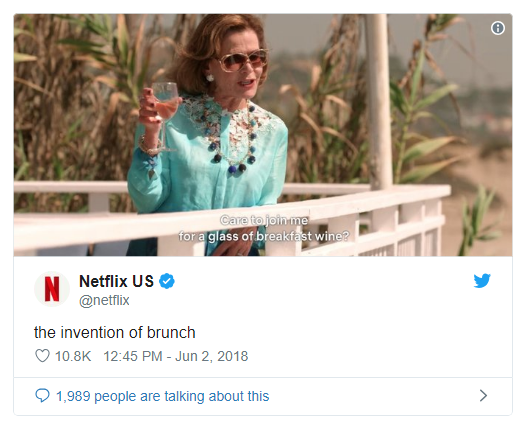Click the wine glass in the photo
The width and height of the screenshot is (528, 431).
(x=165, y=115)
